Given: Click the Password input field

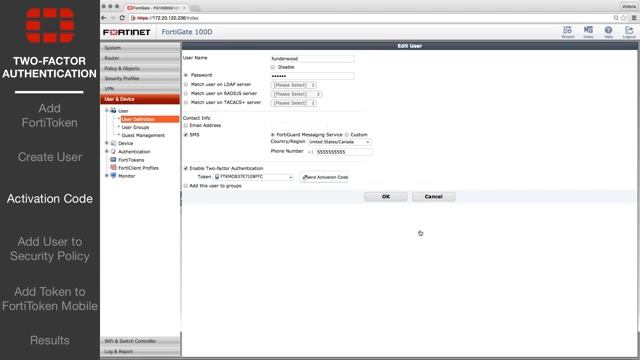Looking at the screenshot, I should point(312,76).
